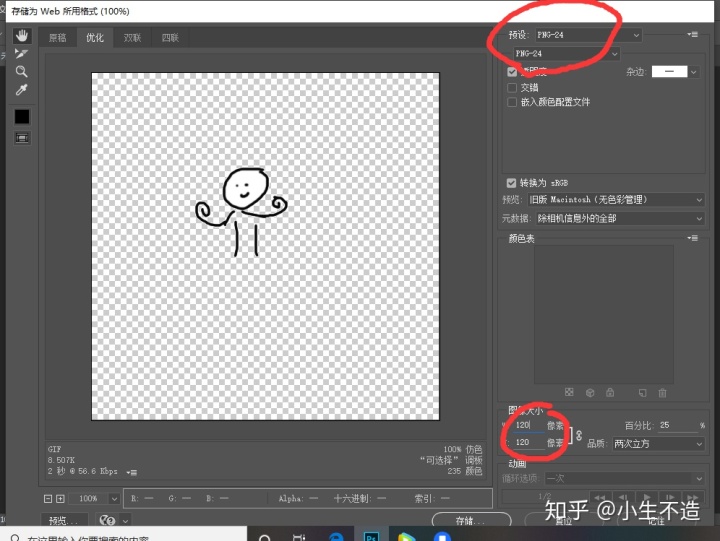Click the 预览... button
The image size is (720, 541).
coord(64,520)
